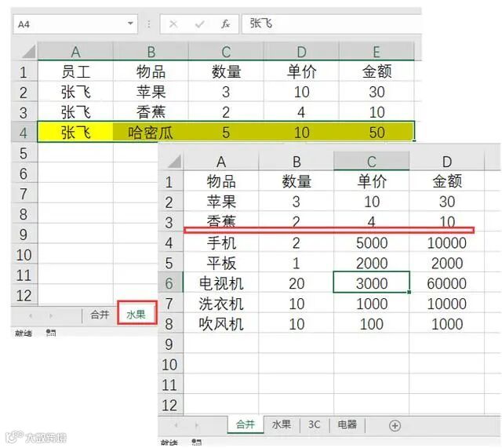Switch to 水果 sheet tab in front window
This screenshot has height=448, width=502.
[282, 425]
